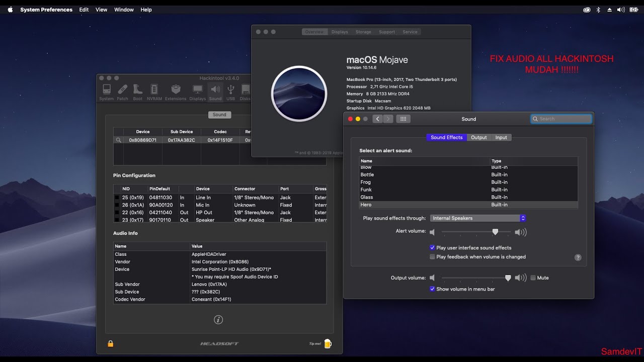Select the Overview tab in About This Mac
This screenshot has width=644, height=362.
314,32
